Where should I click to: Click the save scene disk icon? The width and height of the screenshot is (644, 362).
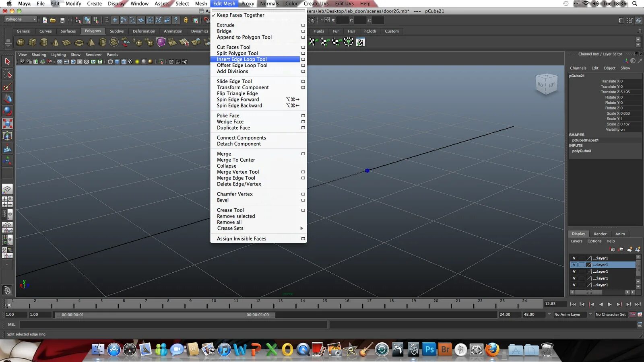point(62,20)
